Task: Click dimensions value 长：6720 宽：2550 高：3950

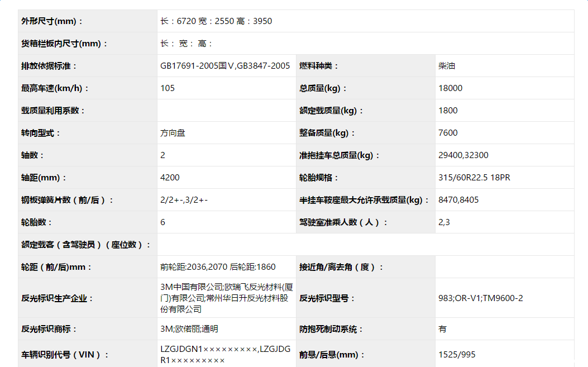Action: [216, 21]
